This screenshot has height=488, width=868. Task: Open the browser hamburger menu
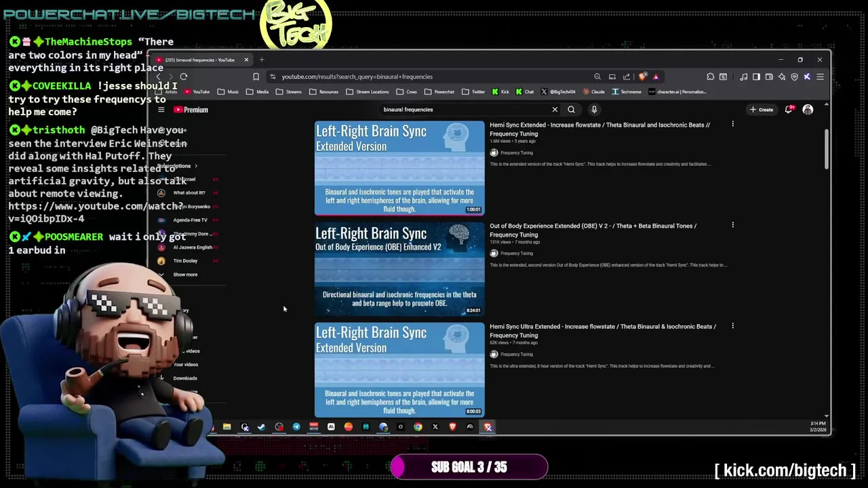click(820, 77)
